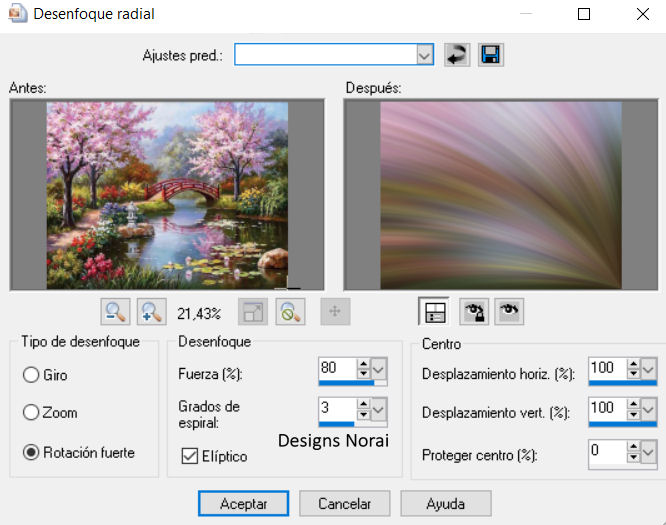Increase Desplazamiento horiz. spinner
This screenshot has width=666, height=525.
tap(633, 364)
